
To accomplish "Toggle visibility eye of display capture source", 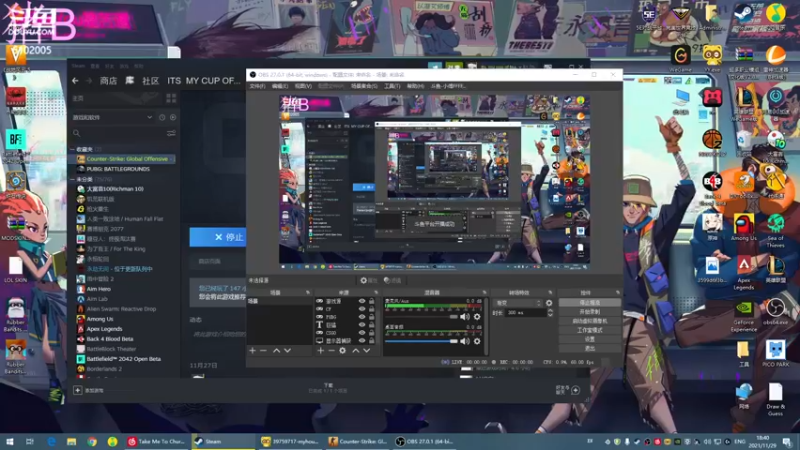I will pos(362,340).
